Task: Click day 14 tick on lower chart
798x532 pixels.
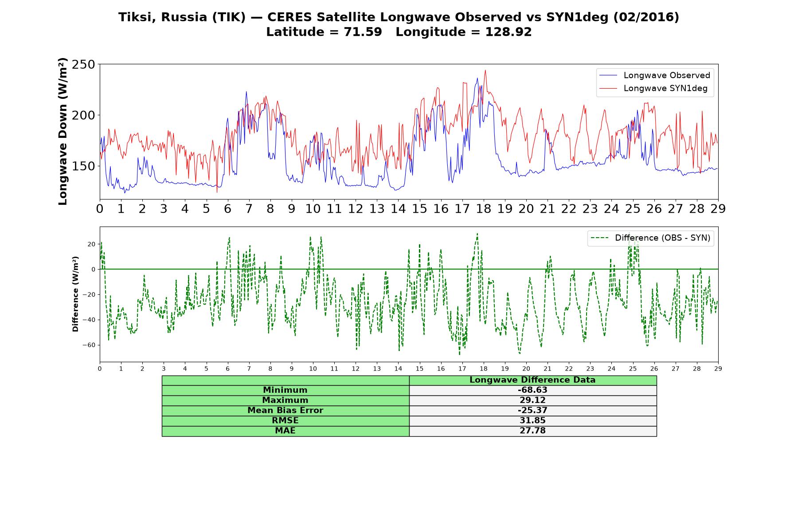Action: click(398, 369)
